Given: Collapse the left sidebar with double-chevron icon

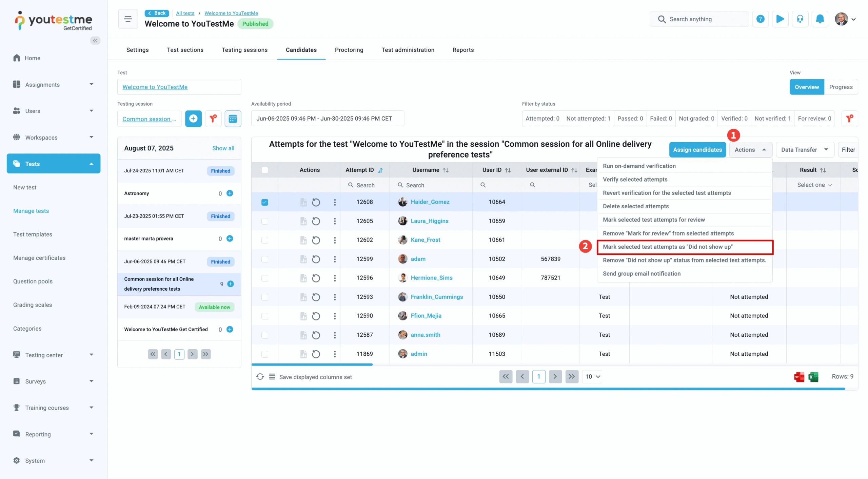Looking at the screenshot, I should [x=95, y=41].
